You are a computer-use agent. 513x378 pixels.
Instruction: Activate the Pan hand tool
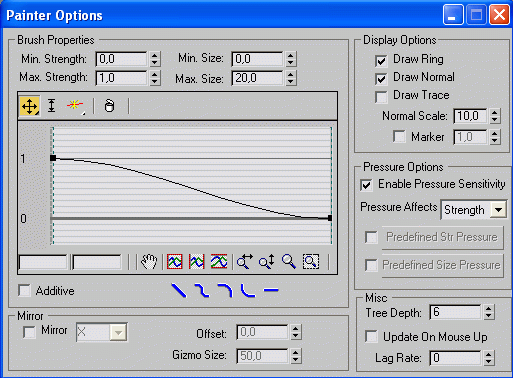tap(149, 262)
